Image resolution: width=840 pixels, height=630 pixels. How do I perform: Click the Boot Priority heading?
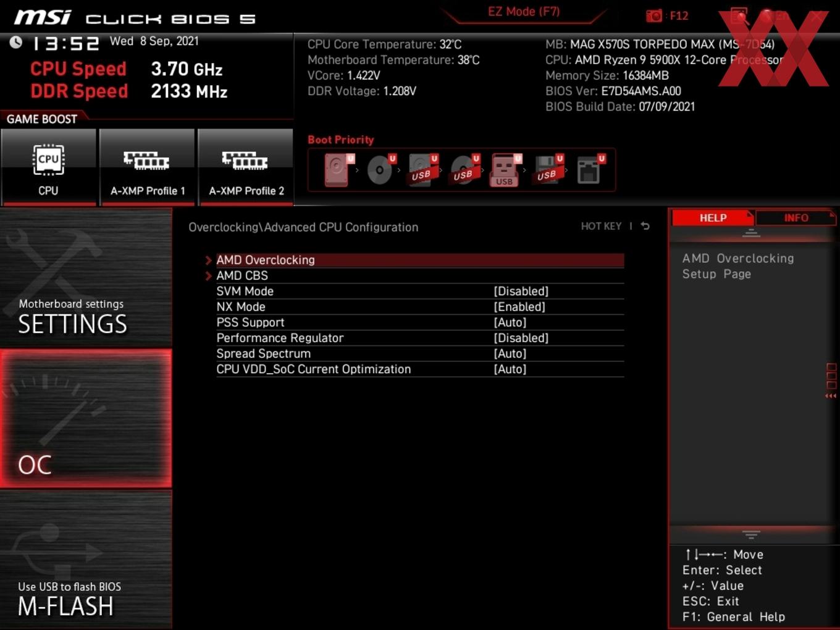click(341, 140)
